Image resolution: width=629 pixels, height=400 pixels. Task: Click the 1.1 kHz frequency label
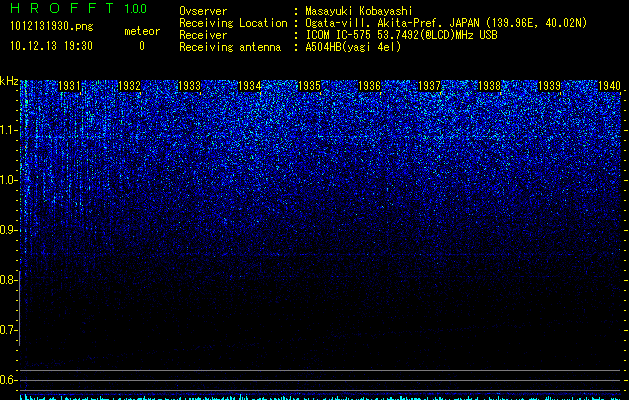[8, 130]
